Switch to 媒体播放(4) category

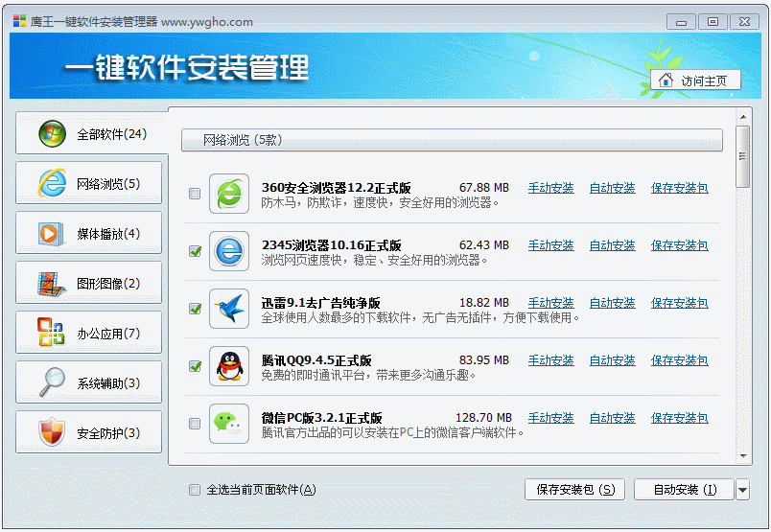point(88,233)
